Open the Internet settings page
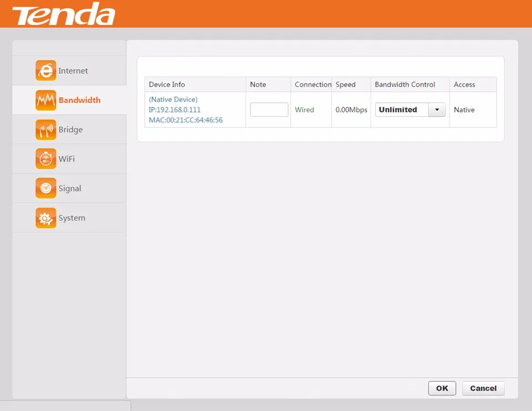This screenshot has height=411, width=532. (x=73, y=70)
